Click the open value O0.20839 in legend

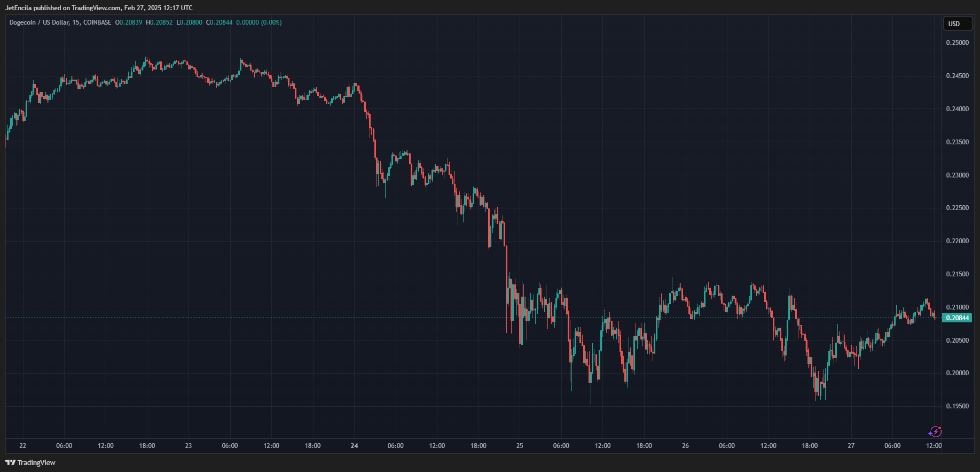coord(129,22)
